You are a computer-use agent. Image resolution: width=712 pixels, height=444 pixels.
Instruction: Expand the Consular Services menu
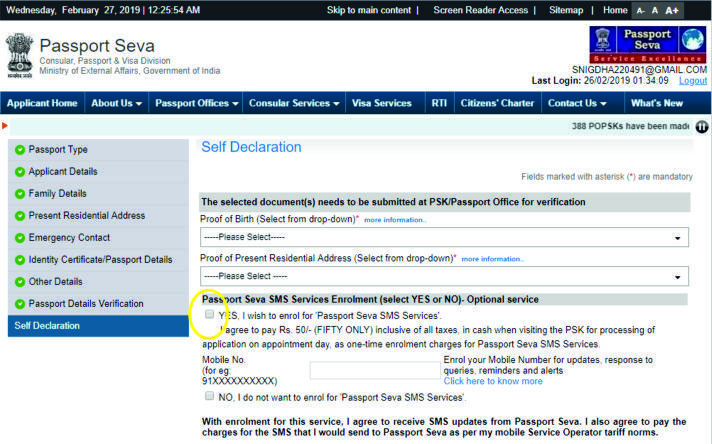click(x=294, y=103)
